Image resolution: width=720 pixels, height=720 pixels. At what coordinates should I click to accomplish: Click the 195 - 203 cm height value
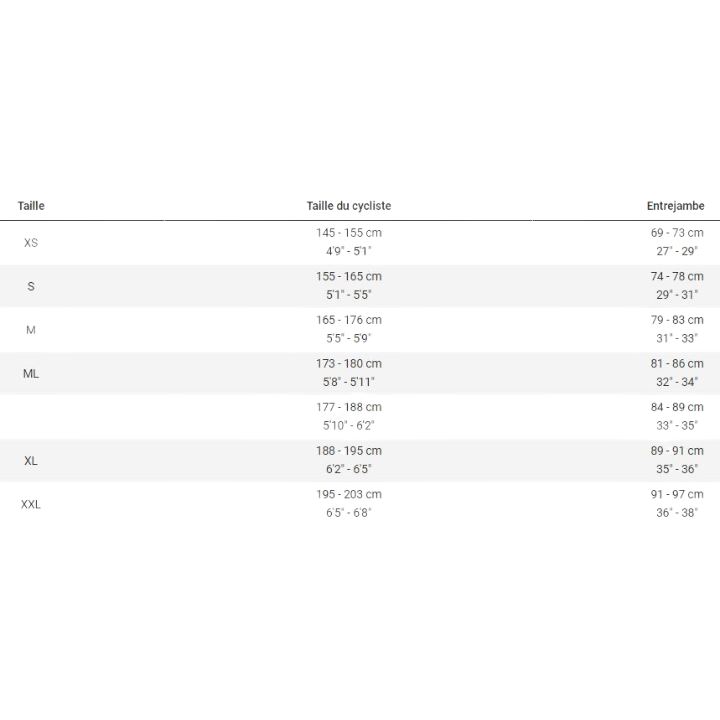(x=349, y=495)
